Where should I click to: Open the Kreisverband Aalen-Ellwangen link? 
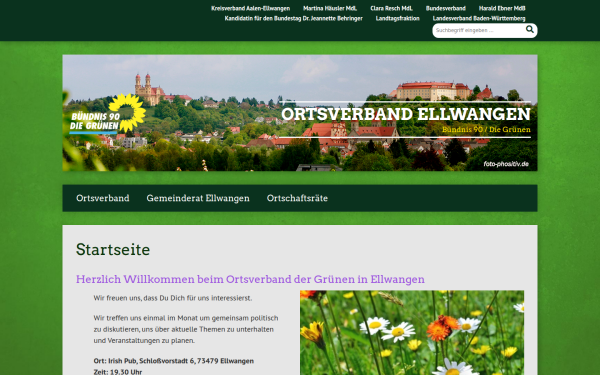point(250,8)
